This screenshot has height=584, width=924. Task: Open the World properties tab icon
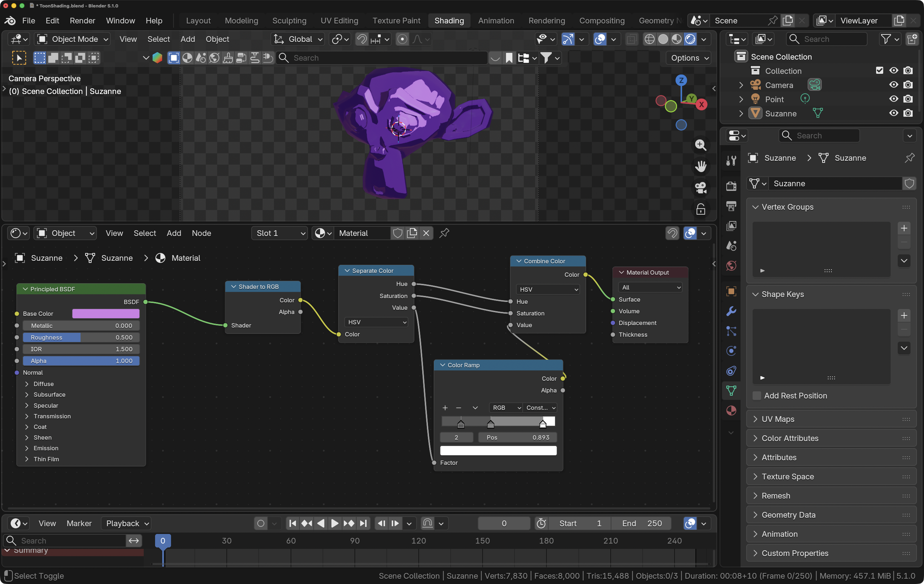pos(731,265)
